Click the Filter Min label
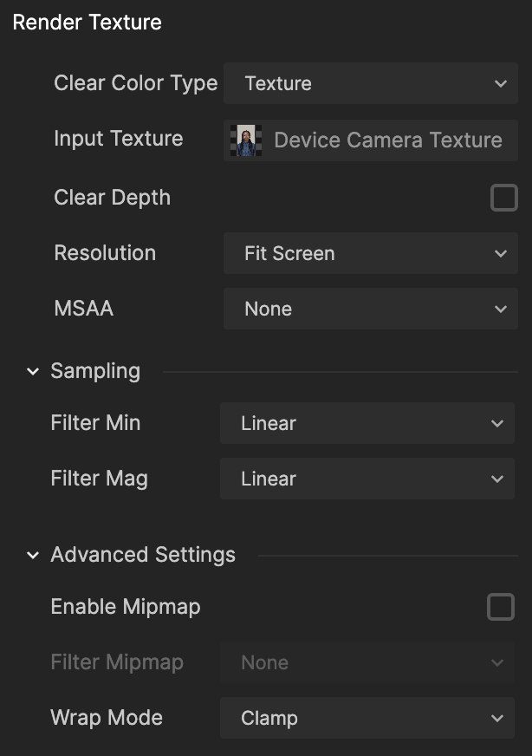This screenshot has height=756, width=532. point(95,423)
